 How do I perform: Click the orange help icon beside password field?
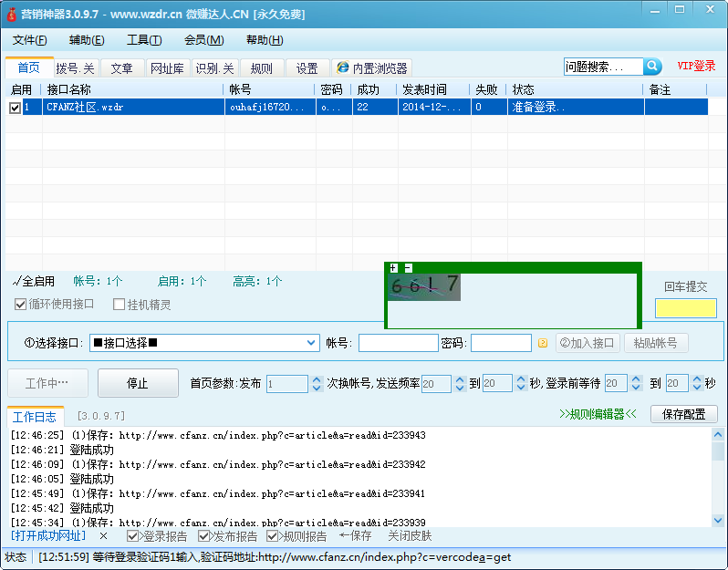point(542,343)
